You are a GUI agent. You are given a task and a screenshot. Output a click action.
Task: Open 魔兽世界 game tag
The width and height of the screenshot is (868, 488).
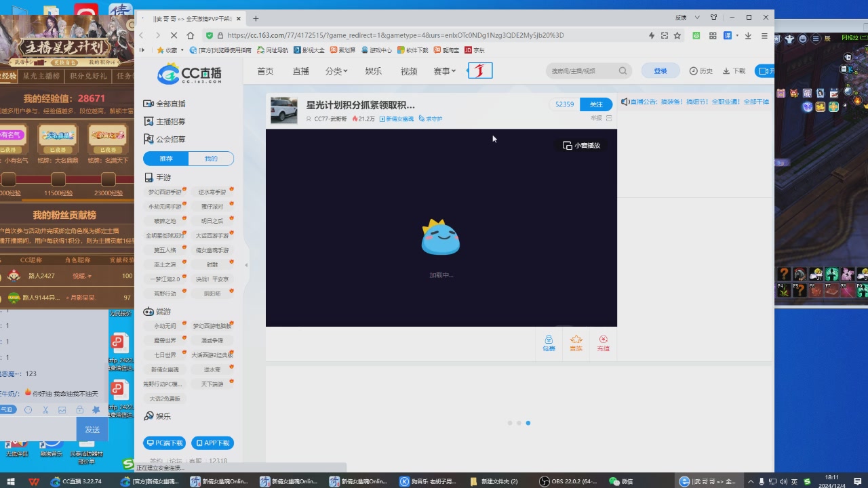(165, 340)
